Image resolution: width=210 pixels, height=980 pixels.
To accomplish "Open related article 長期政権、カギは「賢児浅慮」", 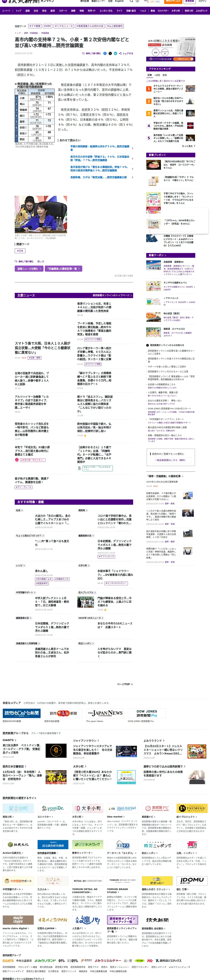I will coord(99,177).
